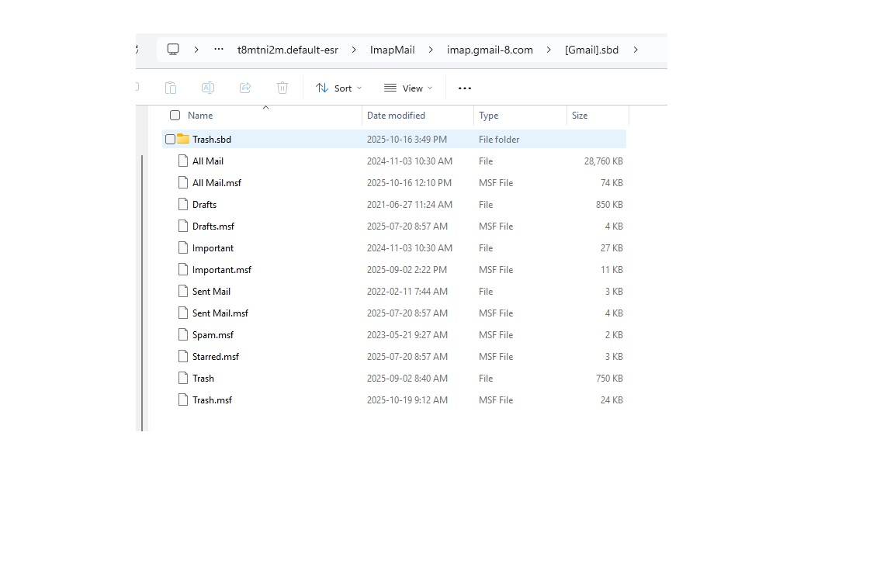894x588 pixels.
Task: Click the file icon for Sent Mail.msf
Action: [x=183, y=313]
